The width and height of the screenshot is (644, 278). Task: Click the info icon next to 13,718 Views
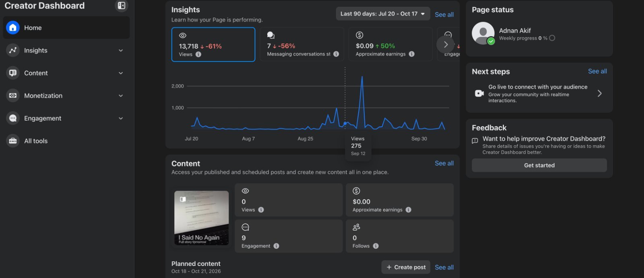198,54
